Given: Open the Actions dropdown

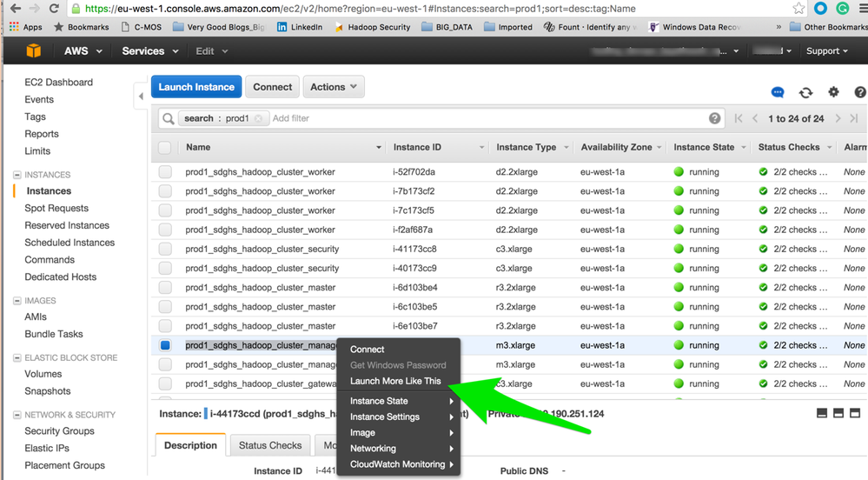Looking at the screenshot, I should pyautogui.click(x=334, y=87).
